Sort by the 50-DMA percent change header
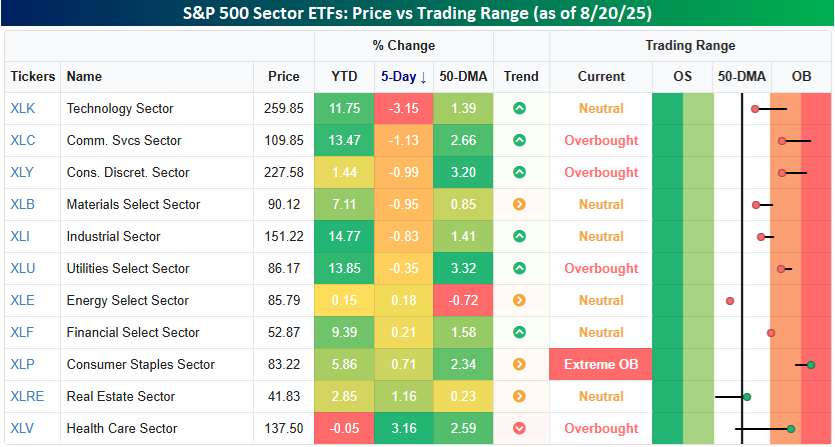This screenshot has height=447, width=835. 464,76
